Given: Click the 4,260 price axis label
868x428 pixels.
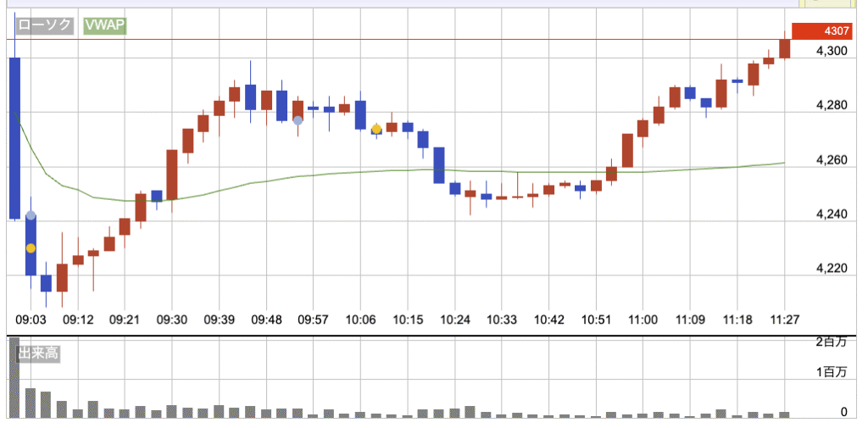Looking at the screenshot, I should pyautogui.click(x=832, y=160).
